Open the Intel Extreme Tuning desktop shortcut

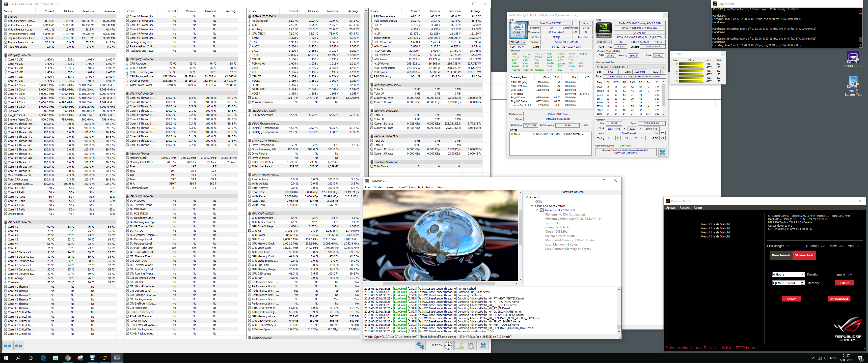[853, 86]
